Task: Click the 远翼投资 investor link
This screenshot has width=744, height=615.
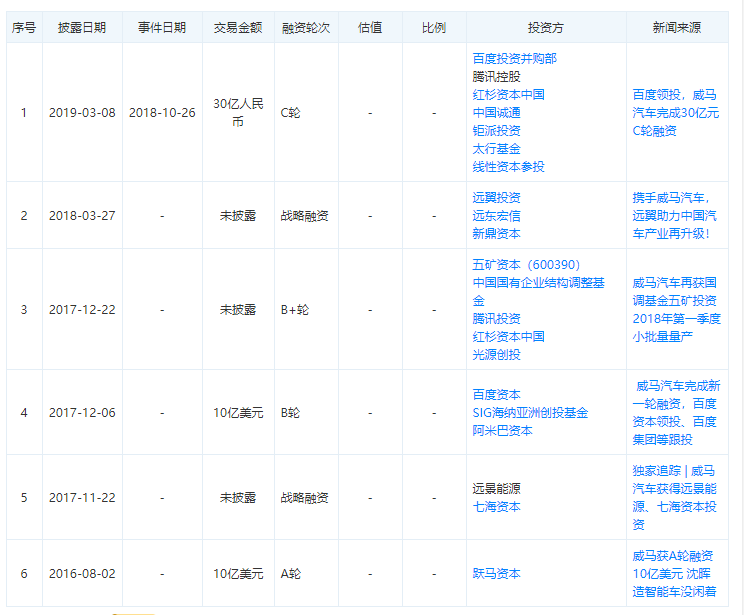Action: click(x=496, y=197)
